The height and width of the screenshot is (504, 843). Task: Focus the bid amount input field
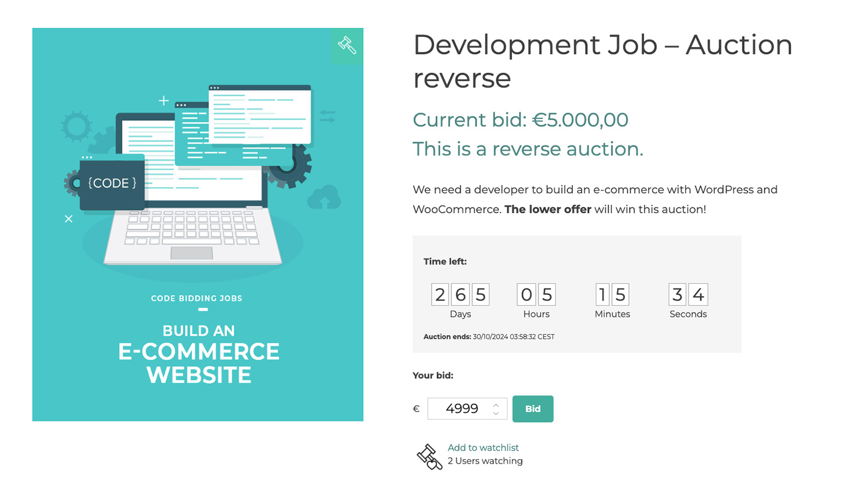click(x=461, y=408)
